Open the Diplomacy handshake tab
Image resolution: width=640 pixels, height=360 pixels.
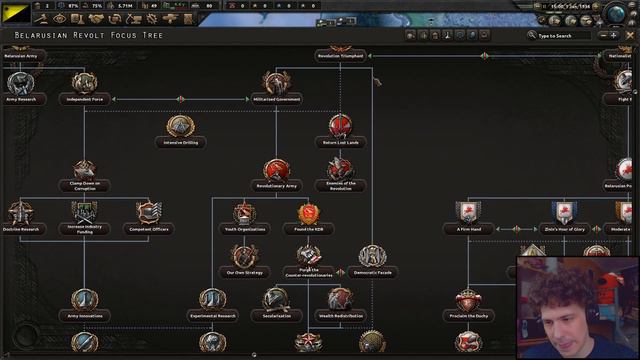click(x=96, y=18)
